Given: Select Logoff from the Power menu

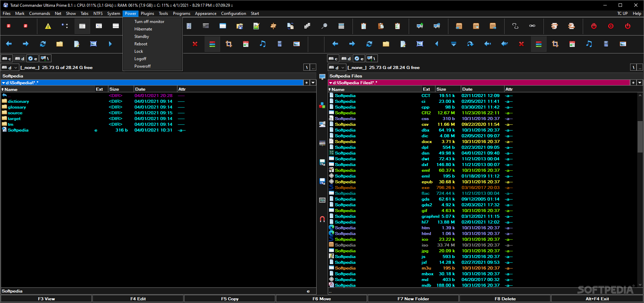Looking at the screenshot, I should click(140, 59).
